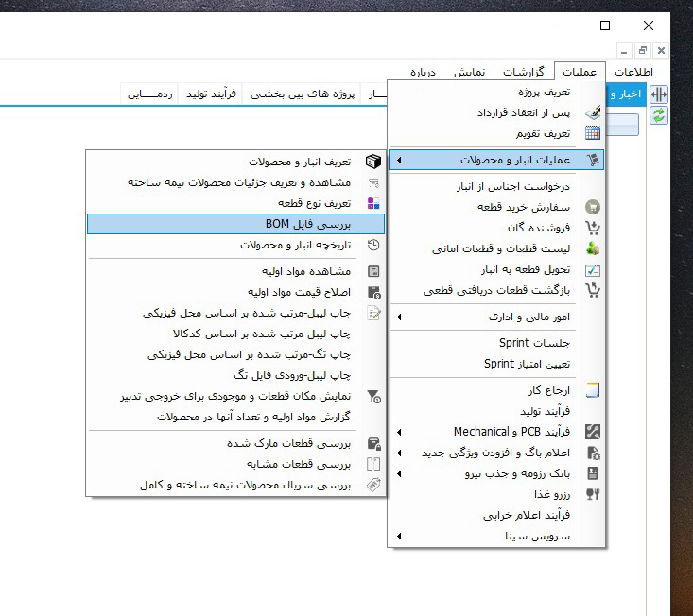The image size is (693, 616).
Task: Click the icon beside مشاهده و تعریف جزئیات محصولات نیمه ساخته
Action: click(373, 182)
